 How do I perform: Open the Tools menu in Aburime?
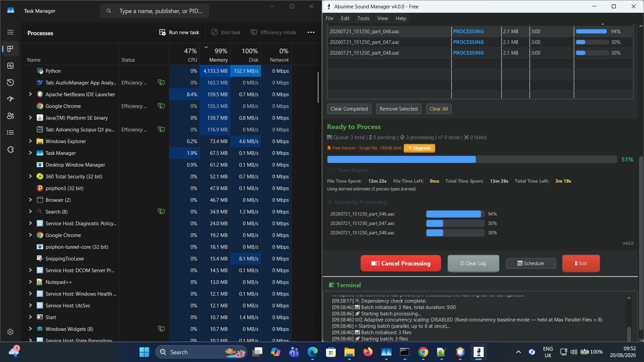[363, 18]
